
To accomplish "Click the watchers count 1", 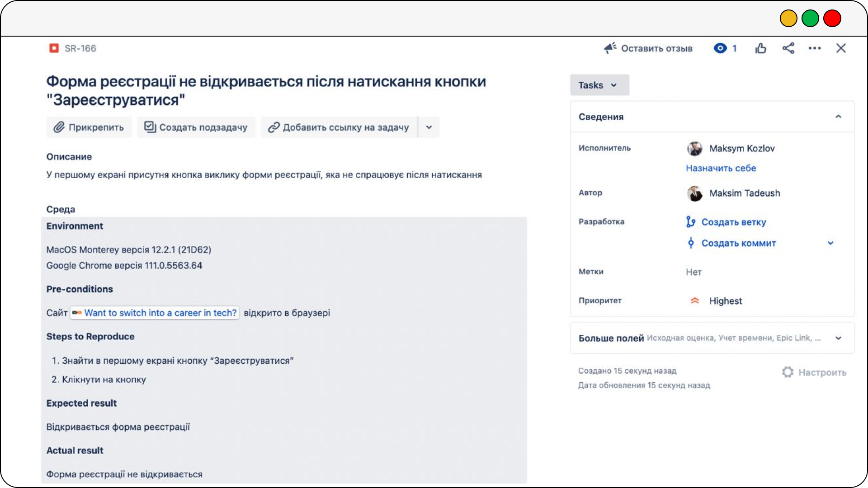I will (735, 48).
